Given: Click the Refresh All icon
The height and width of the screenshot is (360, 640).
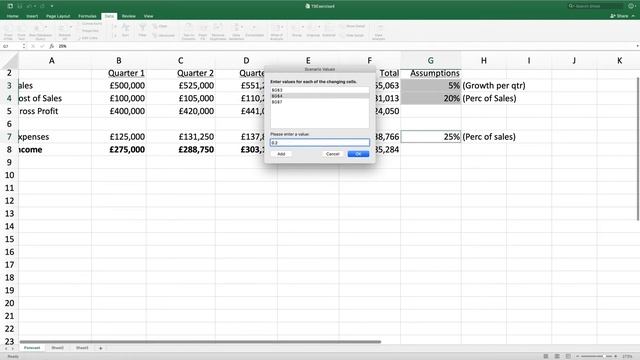Looking at the screenshot, I should pyautogui.click(x=64, y=31).
